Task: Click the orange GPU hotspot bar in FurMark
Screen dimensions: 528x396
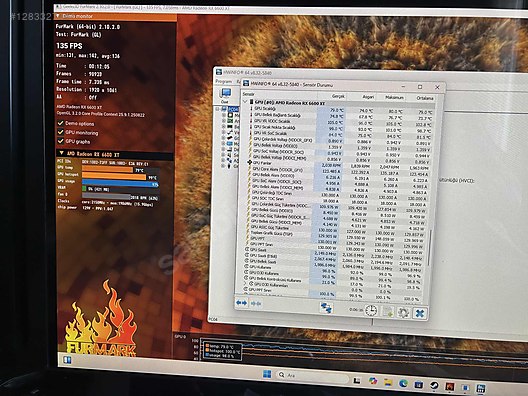Action: (114, 176)
